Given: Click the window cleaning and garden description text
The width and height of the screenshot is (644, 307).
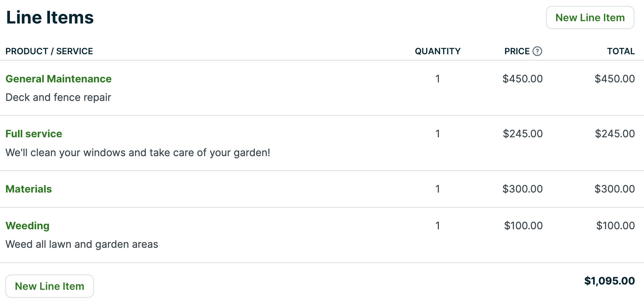Looking at the screenshot, I should click(x=138, y=153).
